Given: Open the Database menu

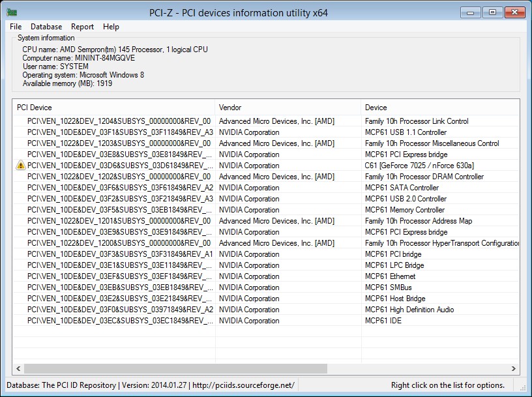Looking at the screenshot, I should pos(46,27).
